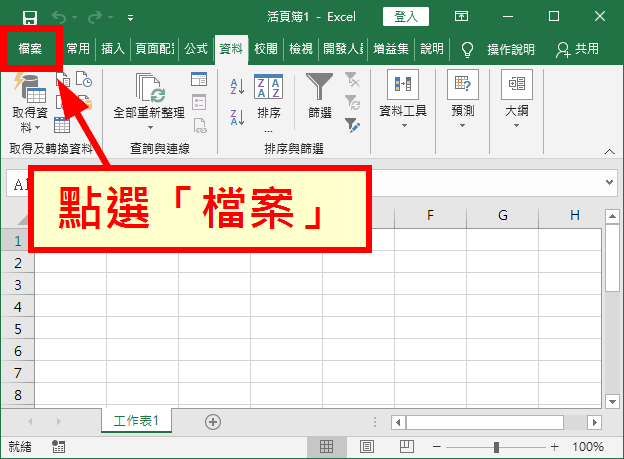Switch to the 公式 Formulas tab

tap(196, 49)
